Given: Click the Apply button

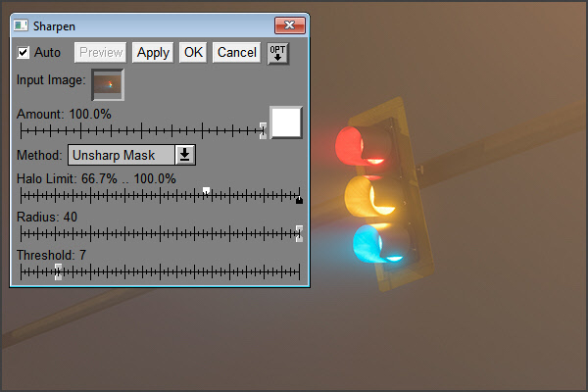Looking at the screenshot, I should pyautogui.click(x=153, y=53).
